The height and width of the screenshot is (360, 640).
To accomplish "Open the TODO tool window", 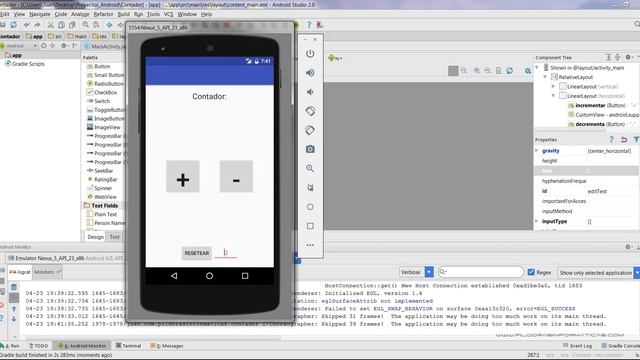I will coord(39,346).
